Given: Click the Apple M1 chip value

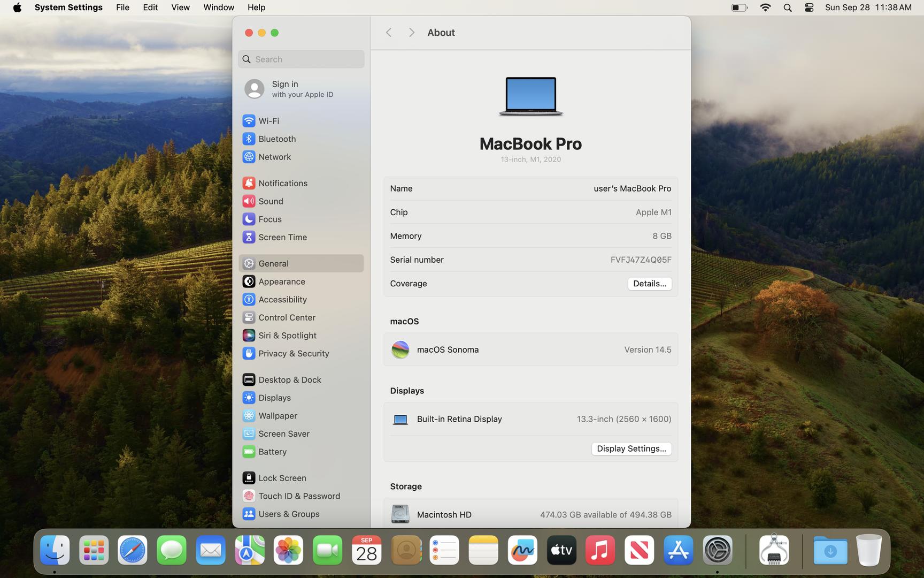Looking at the screenshot, I should tap(653, 212).
